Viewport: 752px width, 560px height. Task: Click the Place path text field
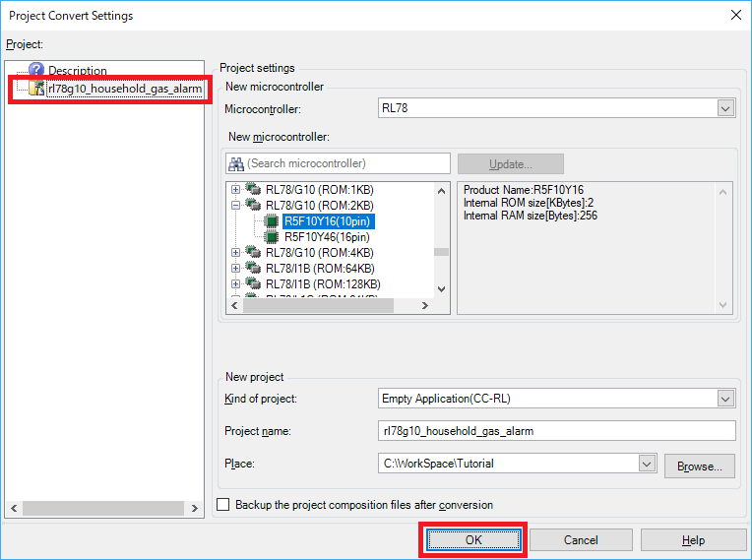[x=508, y=464]
